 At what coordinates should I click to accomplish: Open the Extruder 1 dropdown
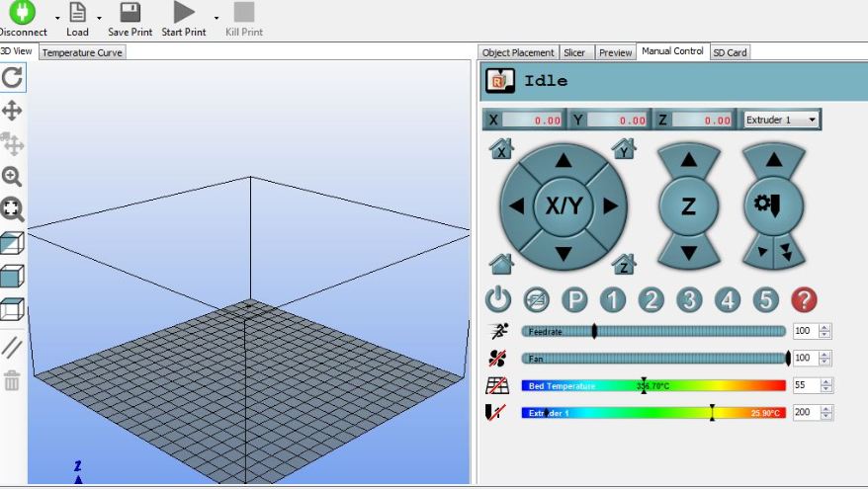click(781, 120)
